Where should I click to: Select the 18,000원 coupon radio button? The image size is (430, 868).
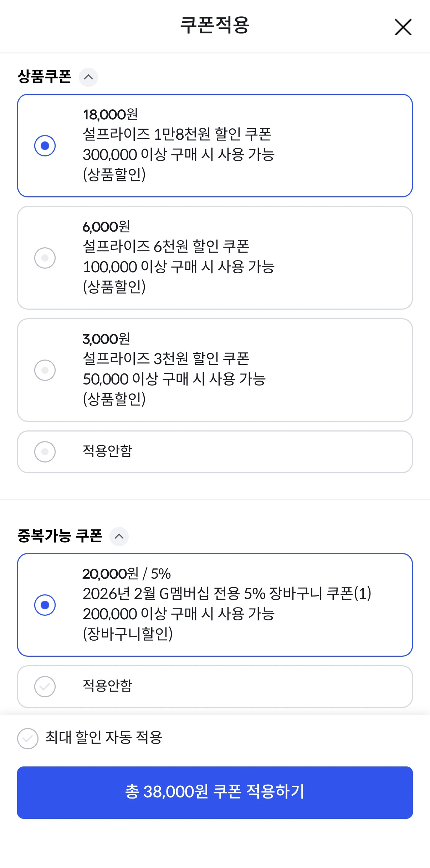pyautogui.click(x=45, y=146)
